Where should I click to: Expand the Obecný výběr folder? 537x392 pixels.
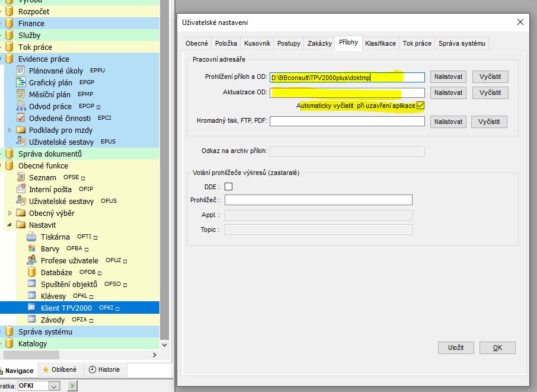tap(10, 213)
